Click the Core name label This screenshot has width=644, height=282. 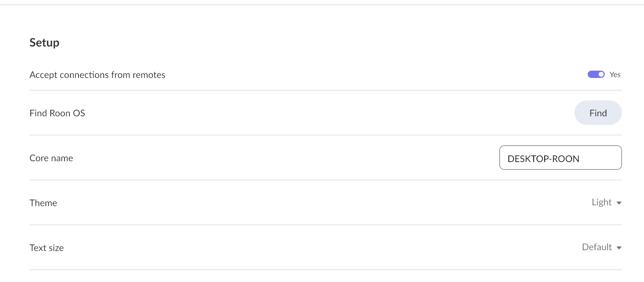[51, 158]
